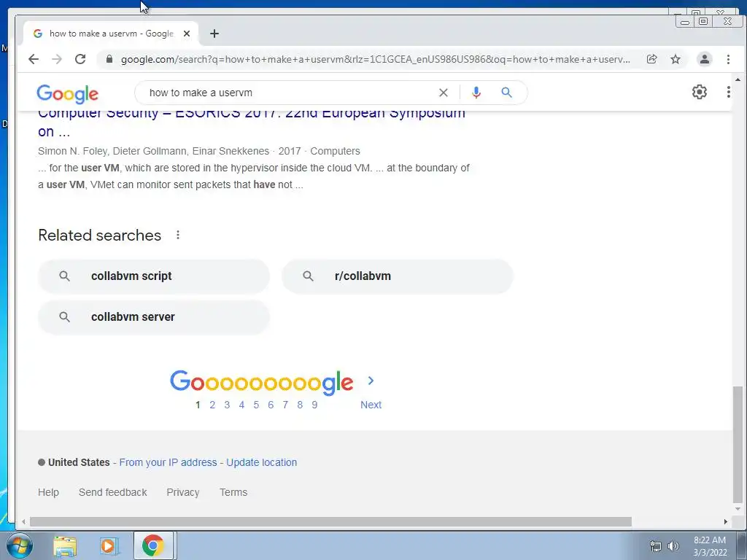747x560 pixels.
Task: Click the horizontal scrollbar thumb
Action: point(330,522)
